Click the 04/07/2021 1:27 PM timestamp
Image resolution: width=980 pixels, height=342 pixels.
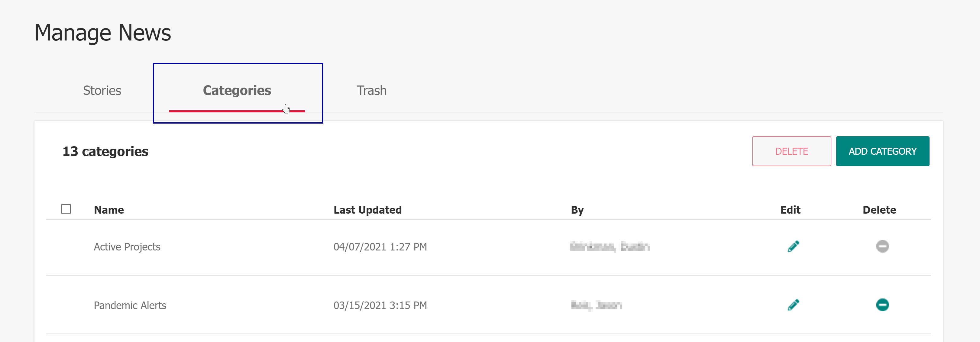[x=380, y=247]
